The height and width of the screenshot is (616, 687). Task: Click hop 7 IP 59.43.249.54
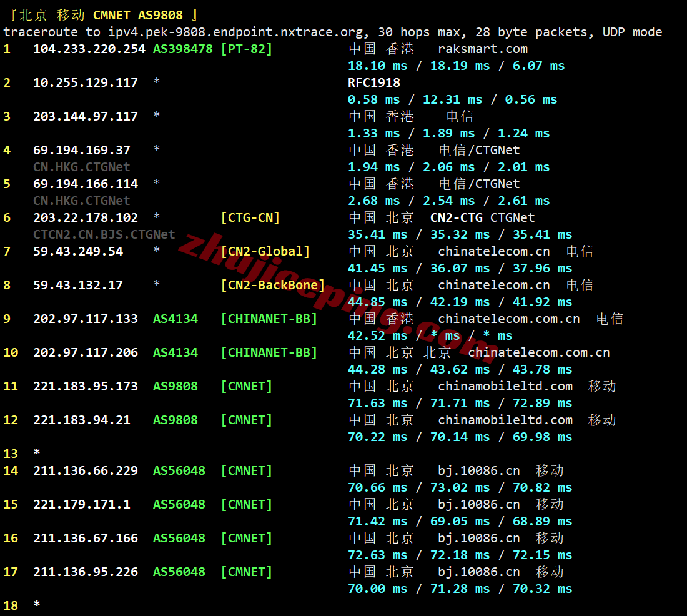pos(78,252)
